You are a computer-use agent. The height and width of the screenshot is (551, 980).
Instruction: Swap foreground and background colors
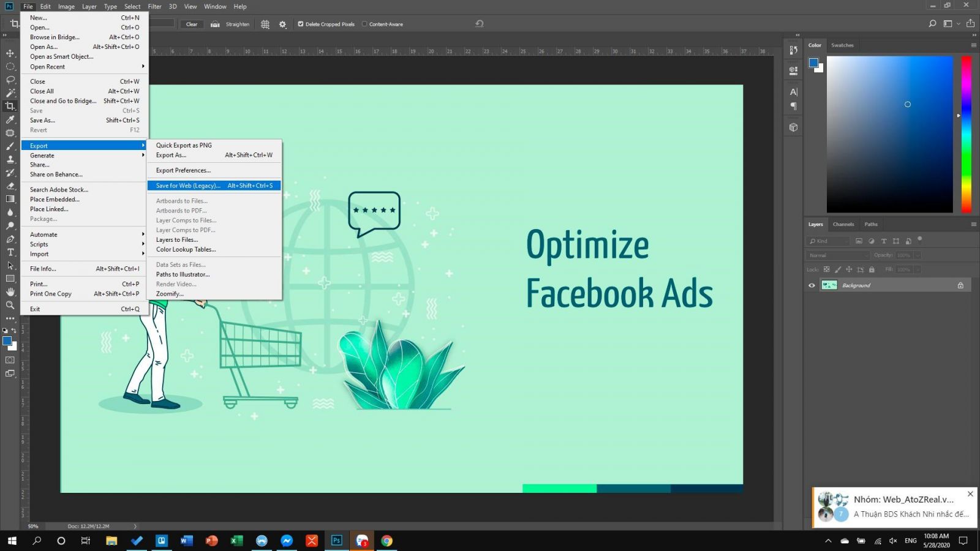(14, 331)
